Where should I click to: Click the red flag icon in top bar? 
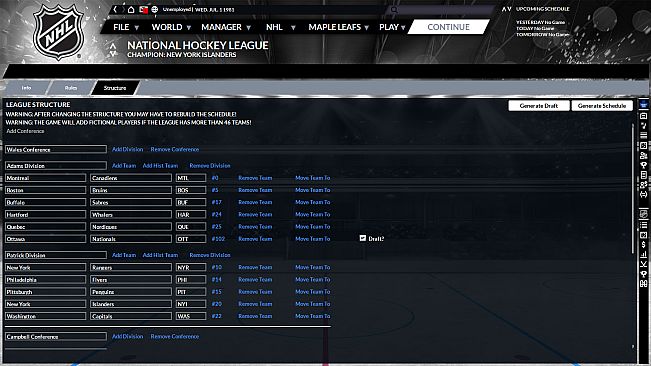tap(144, 9)
